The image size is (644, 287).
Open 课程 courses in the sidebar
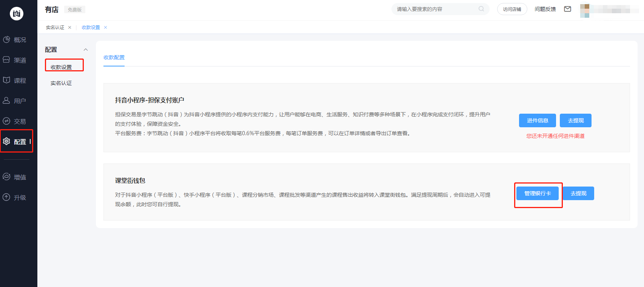click(15, 80)
